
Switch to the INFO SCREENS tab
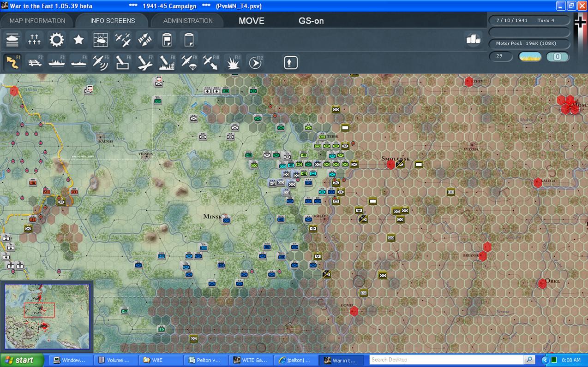113,21
